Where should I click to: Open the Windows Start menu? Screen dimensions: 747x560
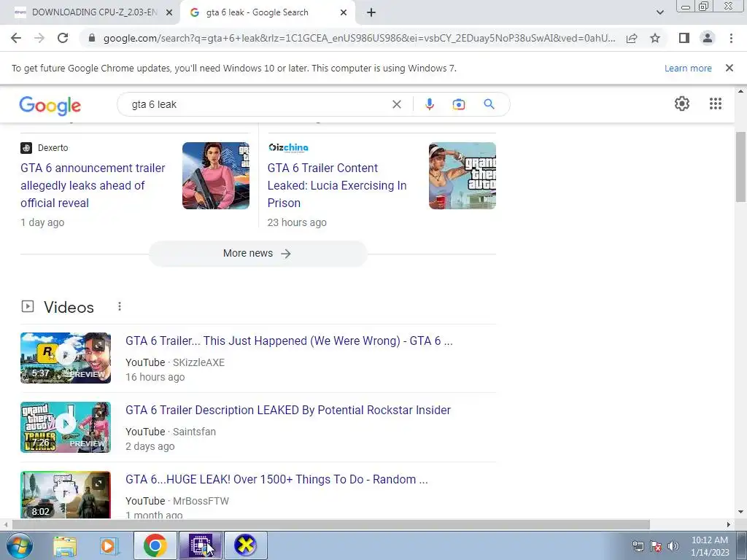(x=20, y=545)
